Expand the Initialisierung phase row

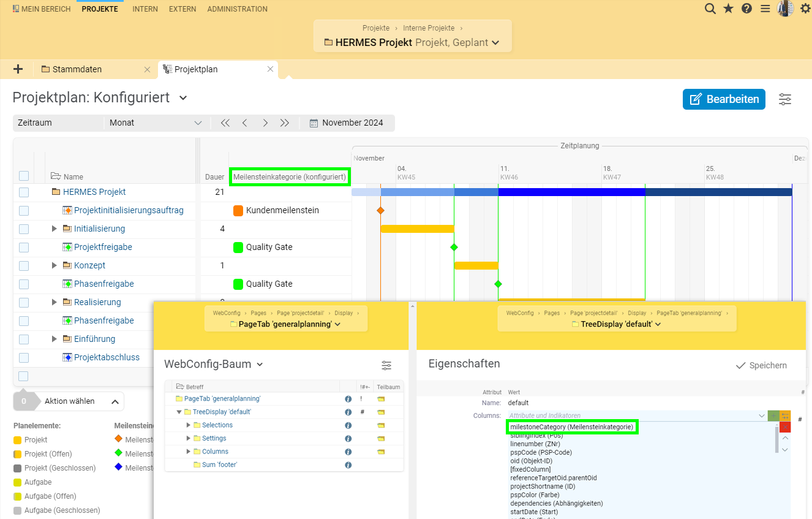tap(55, 229)
